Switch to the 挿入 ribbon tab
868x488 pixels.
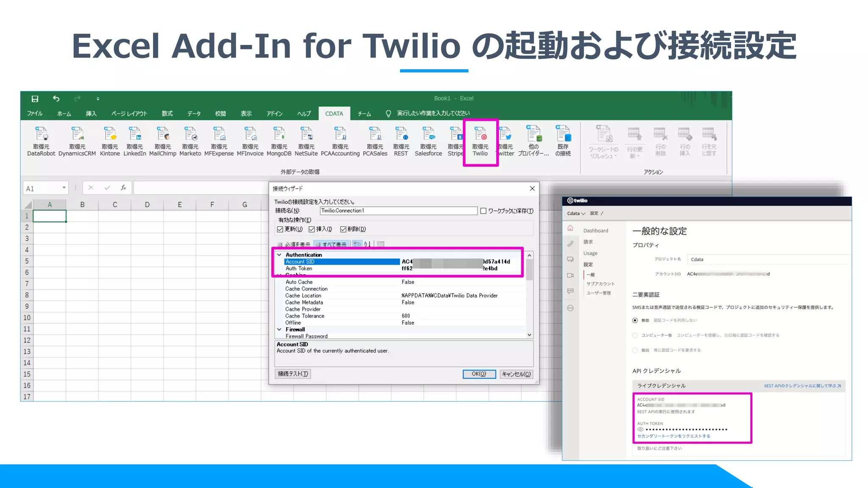(91, 114)
